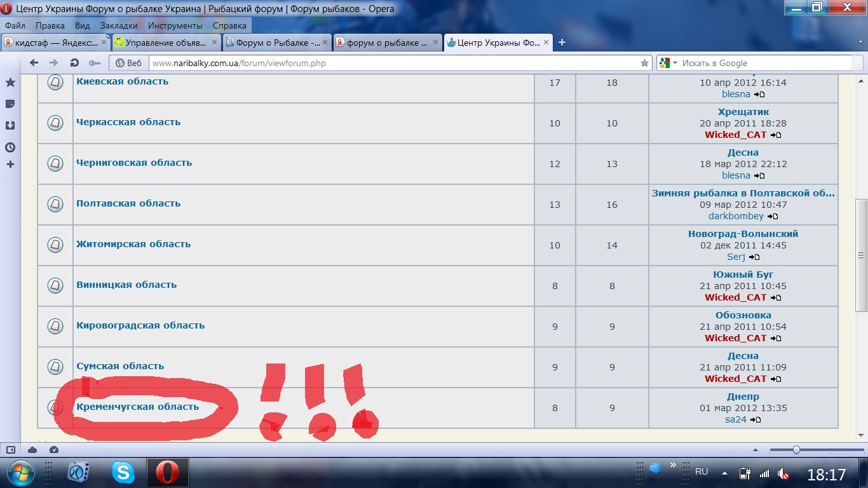Go back to the previous page
868x488 pixels.
point(34,63)
